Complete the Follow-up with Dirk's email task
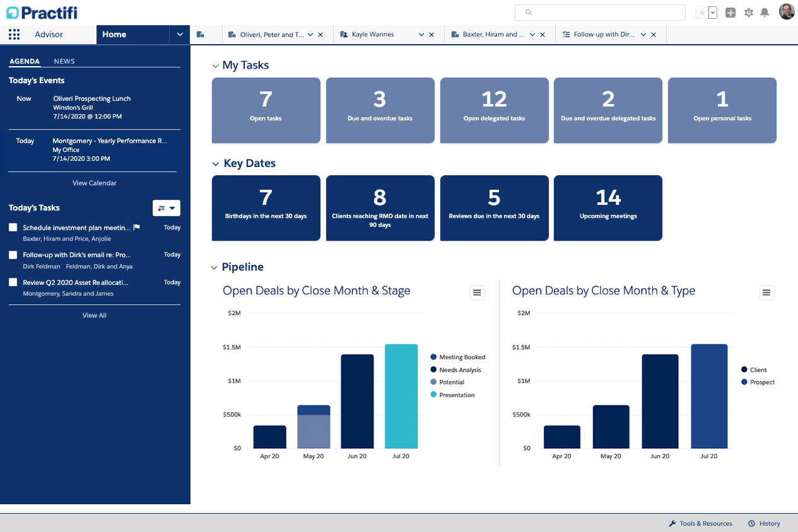Viewport: 798px width, 532px height. point(13,255)
